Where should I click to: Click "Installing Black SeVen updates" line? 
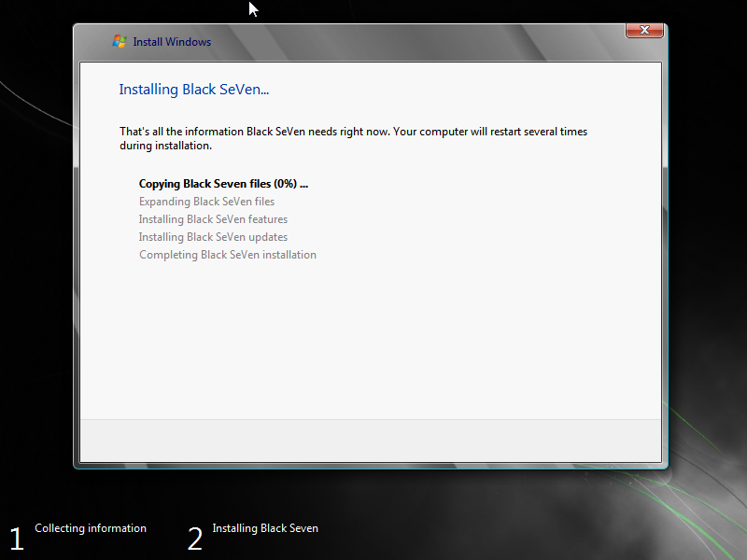click(x=213, y=237)
